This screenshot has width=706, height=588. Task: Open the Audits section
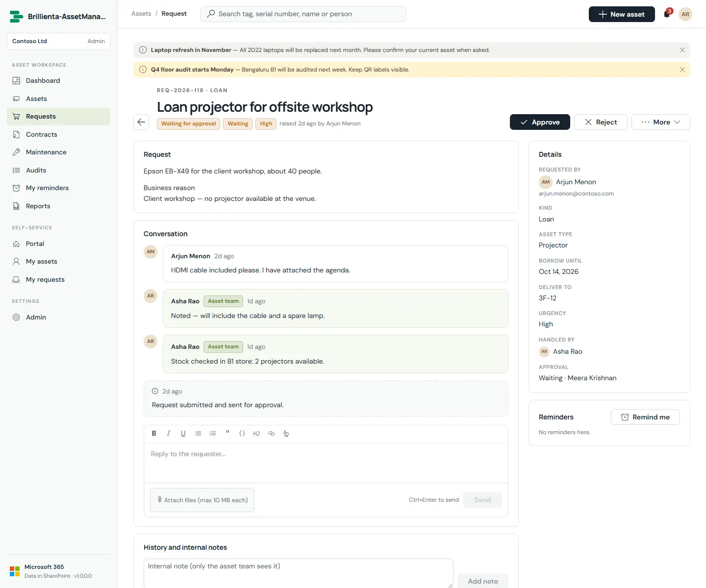click(58, 170)
